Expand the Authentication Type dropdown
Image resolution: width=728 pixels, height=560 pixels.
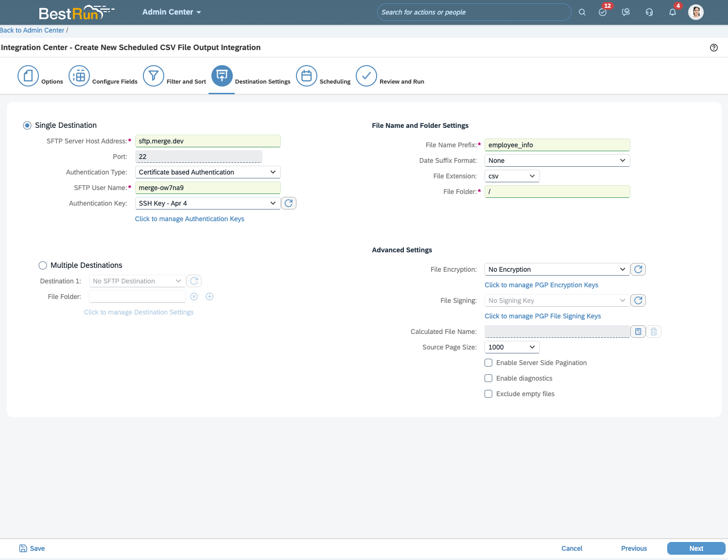point(208,172)
